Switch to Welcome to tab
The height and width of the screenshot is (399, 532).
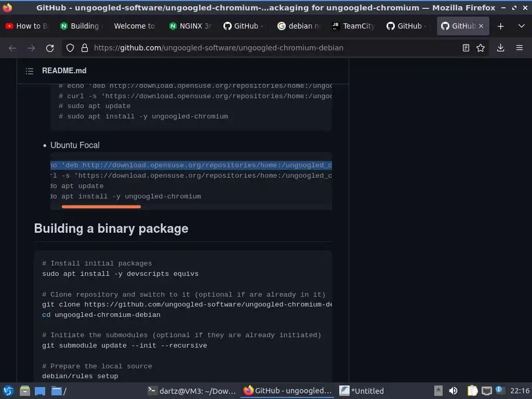coord(136,26)
